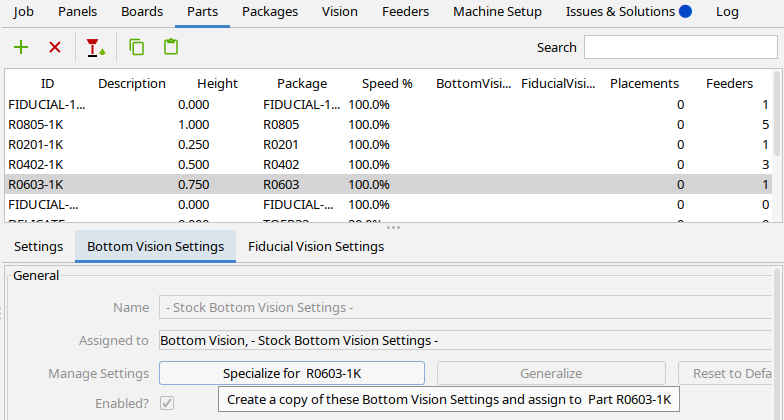
Task: Click the copy part icon
Action: pyautogui.click(x=137, y=47)
